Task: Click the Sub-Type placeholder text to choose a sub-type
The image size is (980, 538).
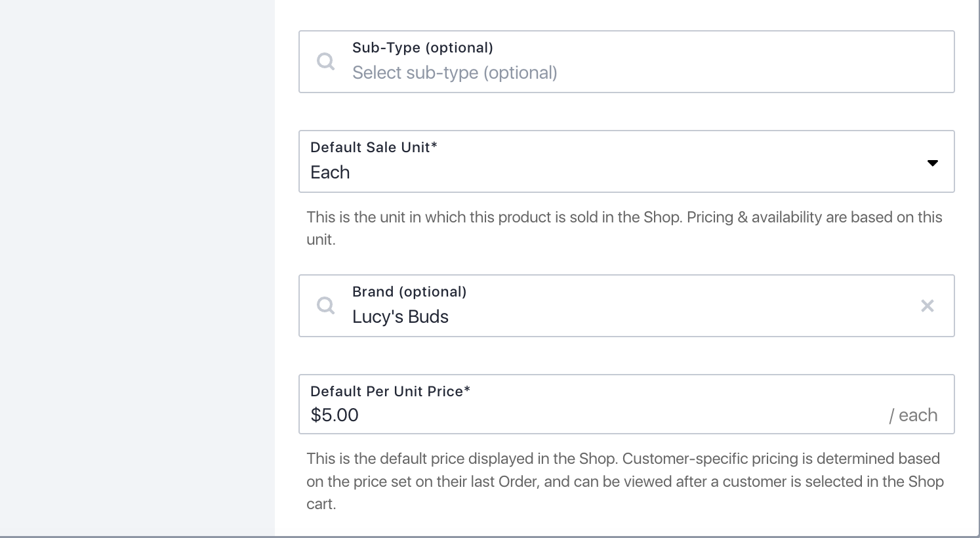Action: pyautogui.click(x=455, y=73)
